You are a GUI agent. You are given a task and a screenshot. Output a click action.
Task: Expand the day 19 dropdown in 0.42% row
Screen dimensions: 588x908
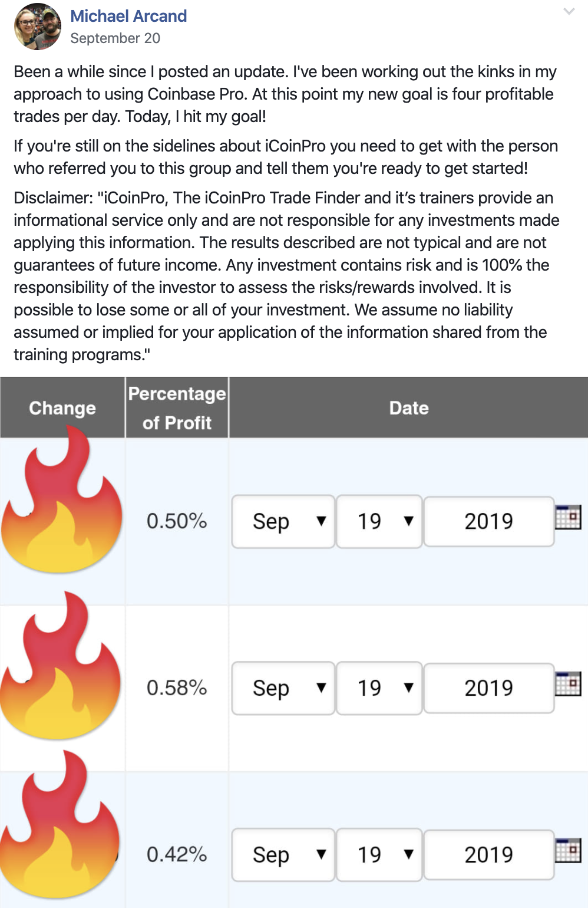point(379,854)
